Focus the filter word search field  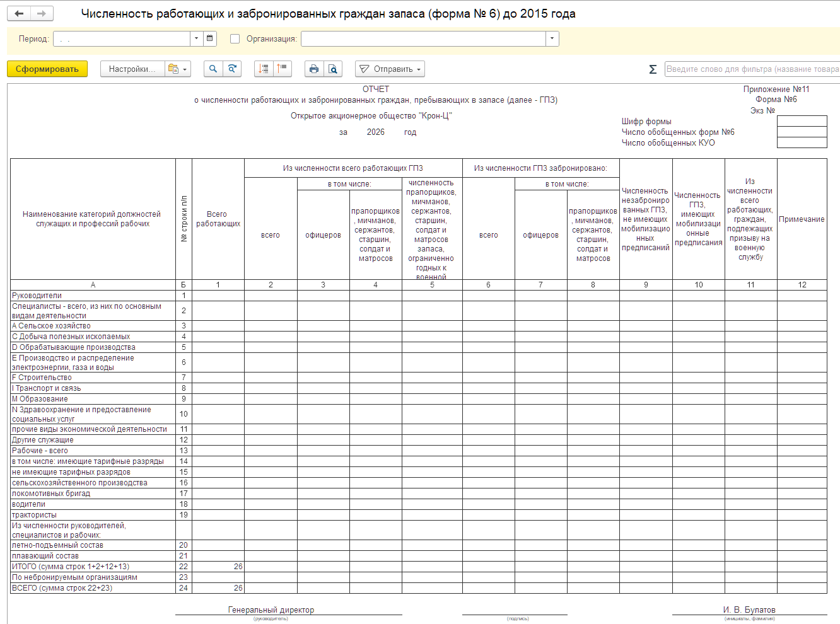tap(752, 69)
